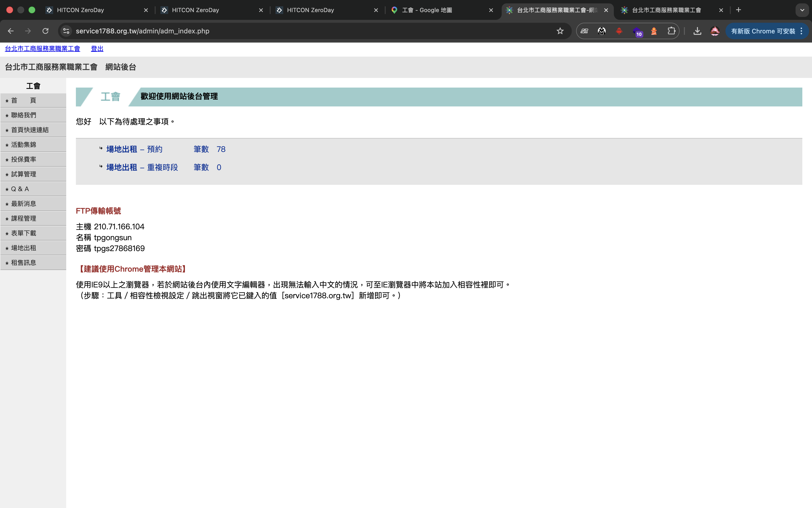Click the first extension icon in toolbar
This screenshot has height=508, width=812.
(584, 31)
